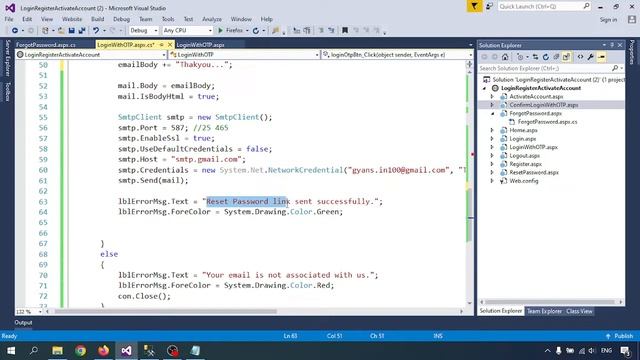Switch to Class View tab
Screen dimensions: 640x360
click(579, 311)
